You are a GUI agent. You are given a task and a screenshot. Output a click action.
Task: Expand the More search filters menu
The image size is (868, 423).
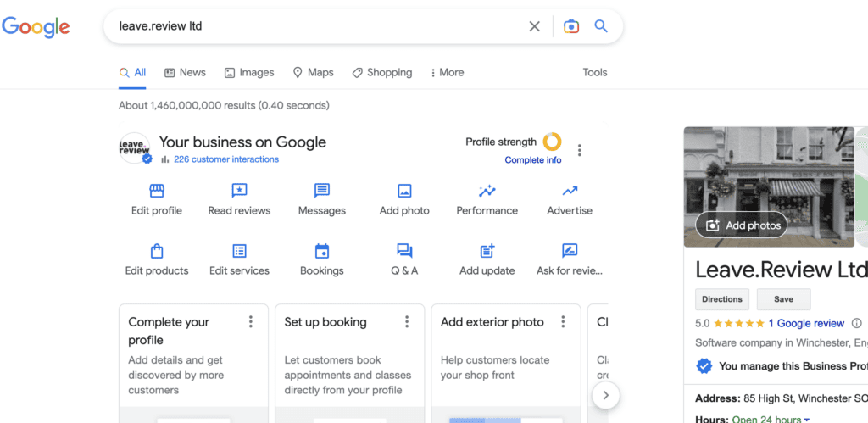point(447,73)
